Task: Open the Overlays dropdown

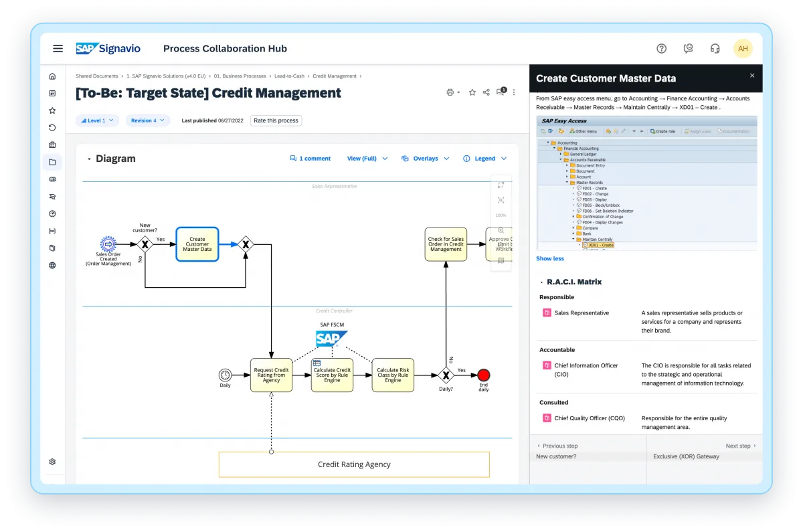Action: [x=424, y=159]
